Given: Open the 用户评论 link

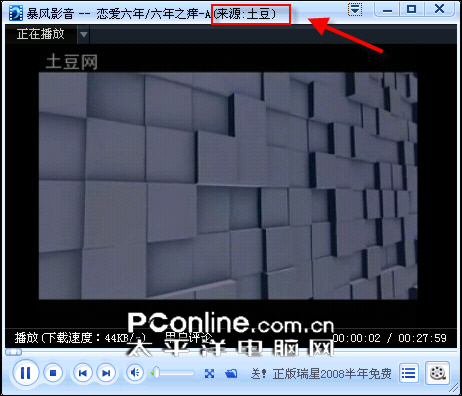Looking at the screenshot, I should [x=188, y=337].
